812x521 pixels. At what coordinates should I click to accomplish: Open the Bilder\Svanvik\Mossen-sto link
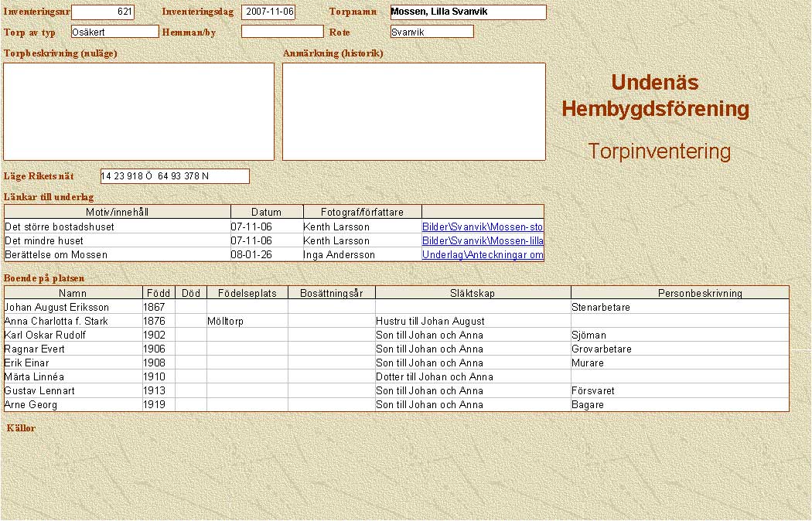pyautogui.click(x=483, y=227)
